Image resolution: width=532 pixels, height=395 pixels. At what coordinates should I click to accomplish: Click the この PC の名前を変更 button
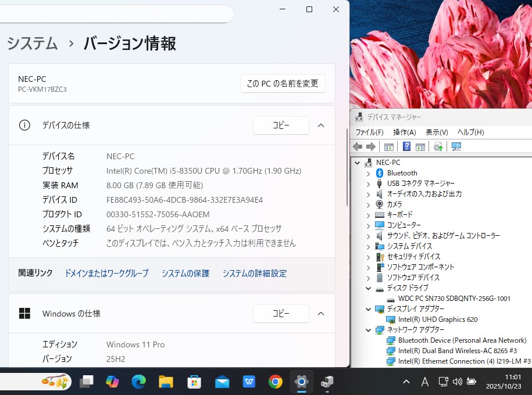pyautogui.click(x=283, y=84)
